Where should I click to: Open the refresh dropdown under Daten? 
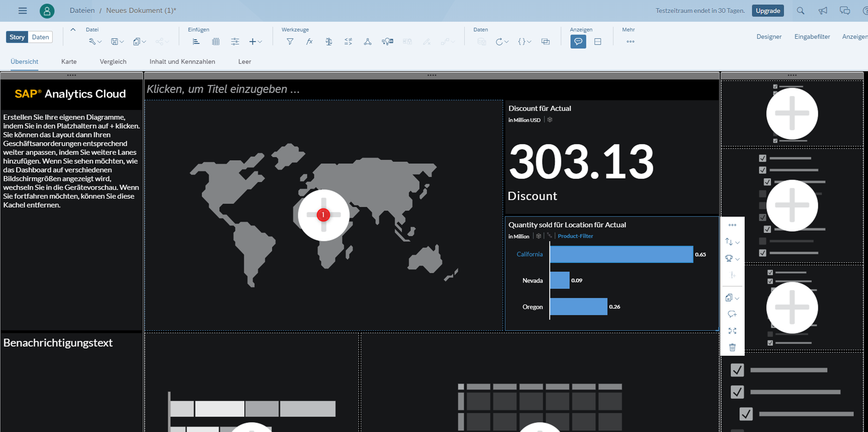point(502,42)
